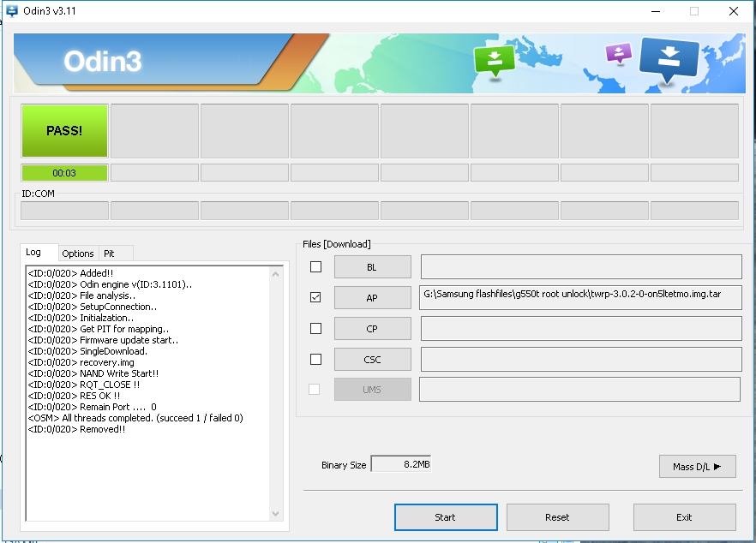The image size is (756, 543).
Task: Click the 'Odin engine v(ID:3.1101)..' log line
Action: [x=110, y=284]
